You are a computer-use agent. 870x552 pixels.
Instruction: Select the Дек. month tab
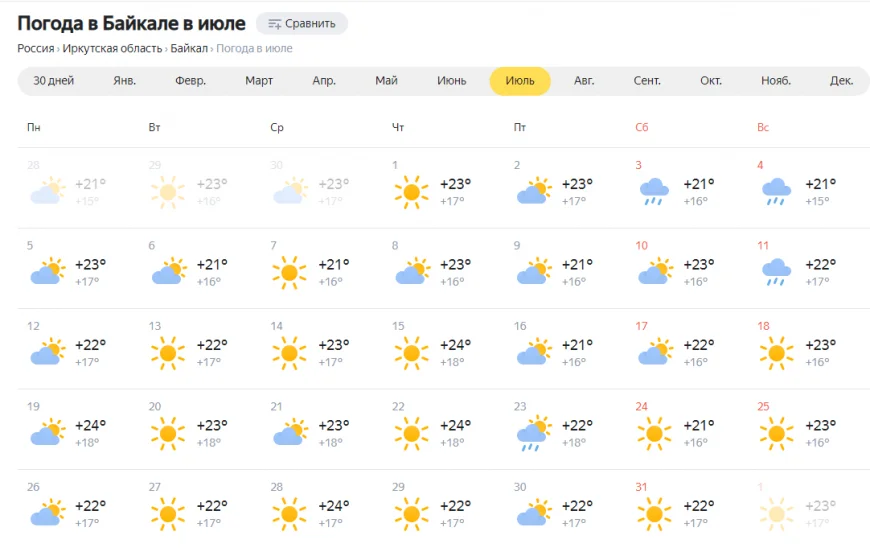pyautogui.click(x=841, y=81)
